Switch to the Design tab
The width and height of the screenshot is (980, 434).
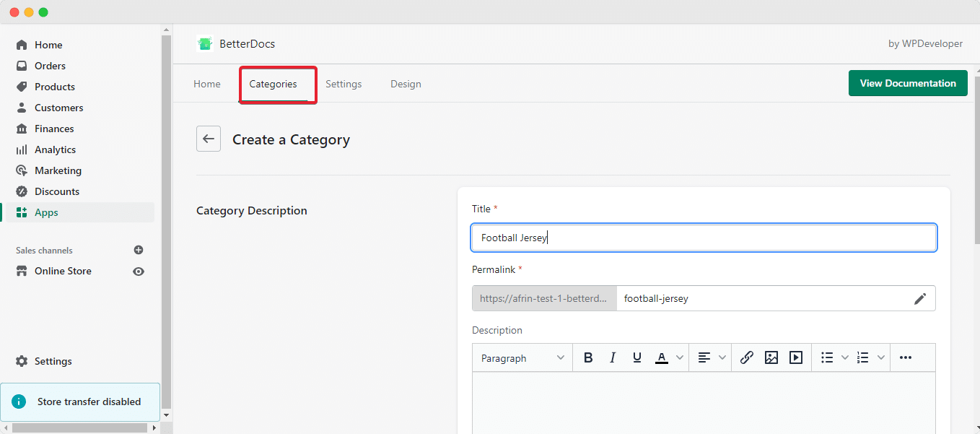click(405, 83)
